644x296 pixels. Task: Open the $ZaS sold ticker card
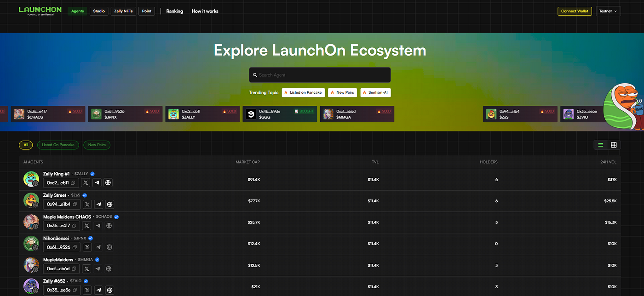tap(520, 114)
